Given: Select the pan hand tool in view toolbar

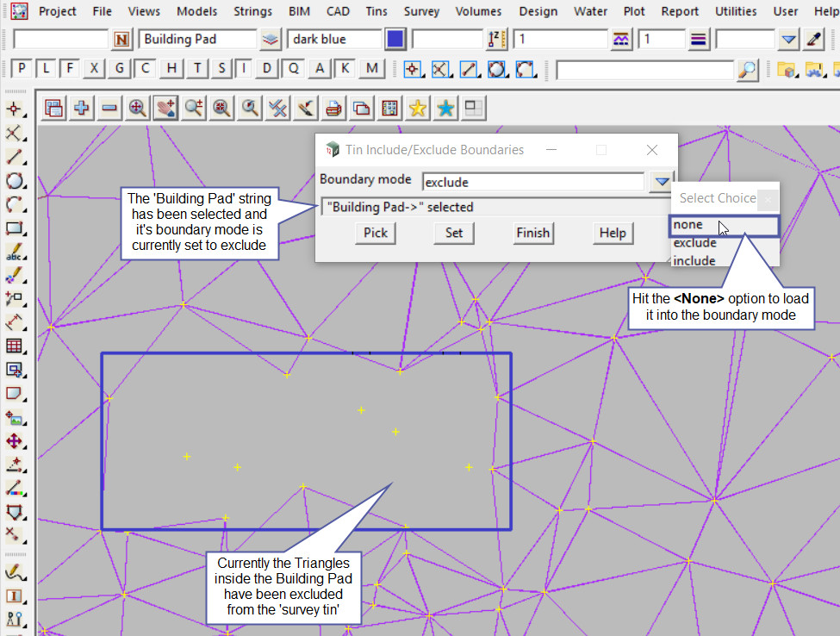Looking at the screenshot, I should (165, 108).
